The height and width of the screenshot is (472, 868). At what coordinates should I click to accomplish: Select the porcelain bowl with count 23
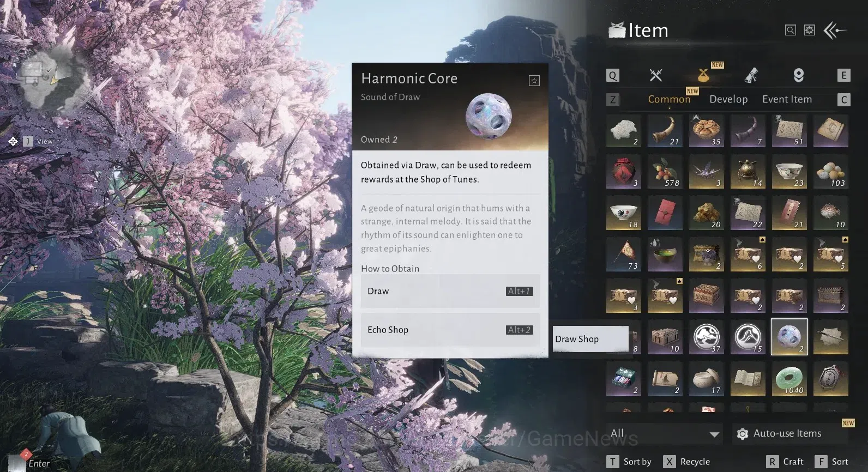click(x=789, y=172)
